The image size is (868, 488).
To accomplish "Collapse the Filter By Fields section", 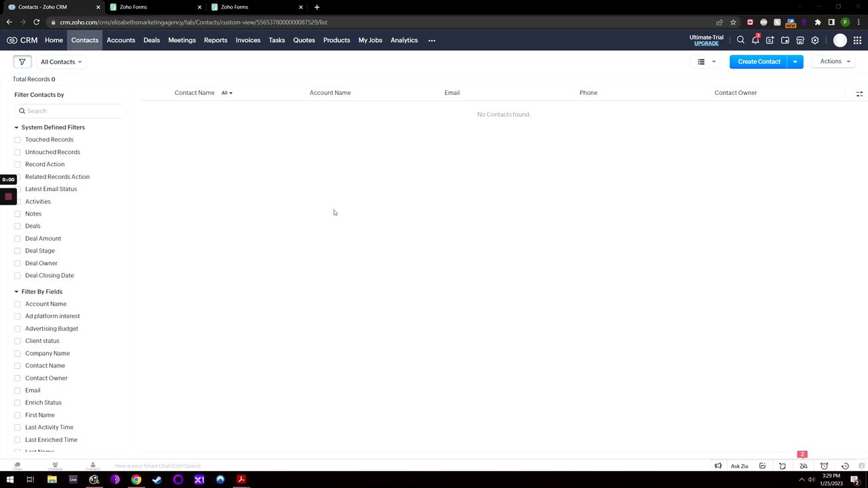I will (16, 291).
